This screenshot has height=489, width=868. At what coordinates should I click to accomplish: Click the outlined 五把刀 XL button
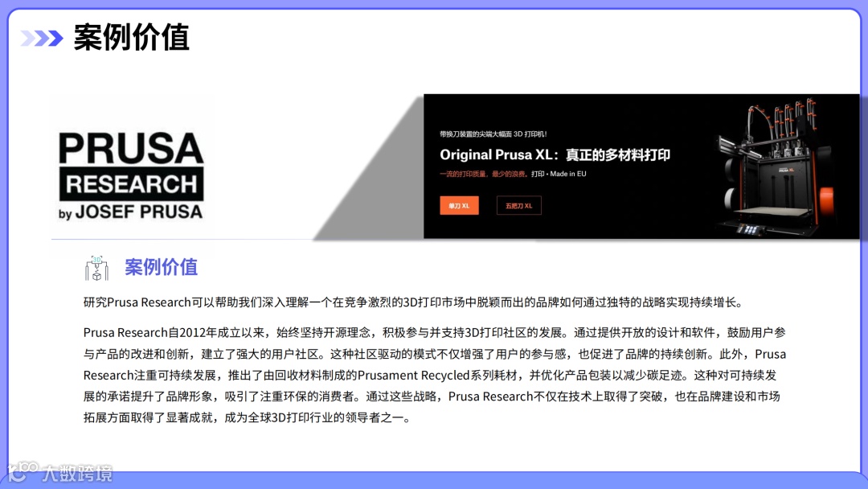pos(518,205)
